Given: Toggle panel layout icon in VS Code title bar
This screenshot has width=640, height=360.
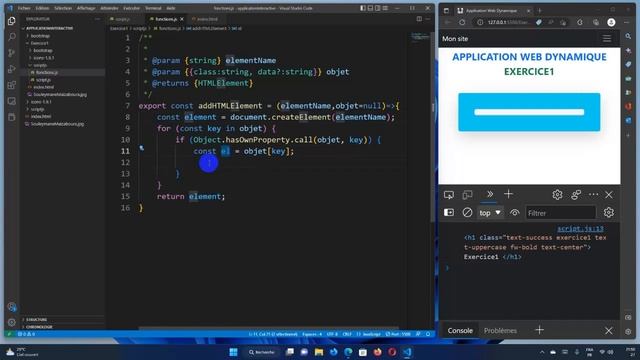Looking at the screenshot, I should click(x=370, y=8).
